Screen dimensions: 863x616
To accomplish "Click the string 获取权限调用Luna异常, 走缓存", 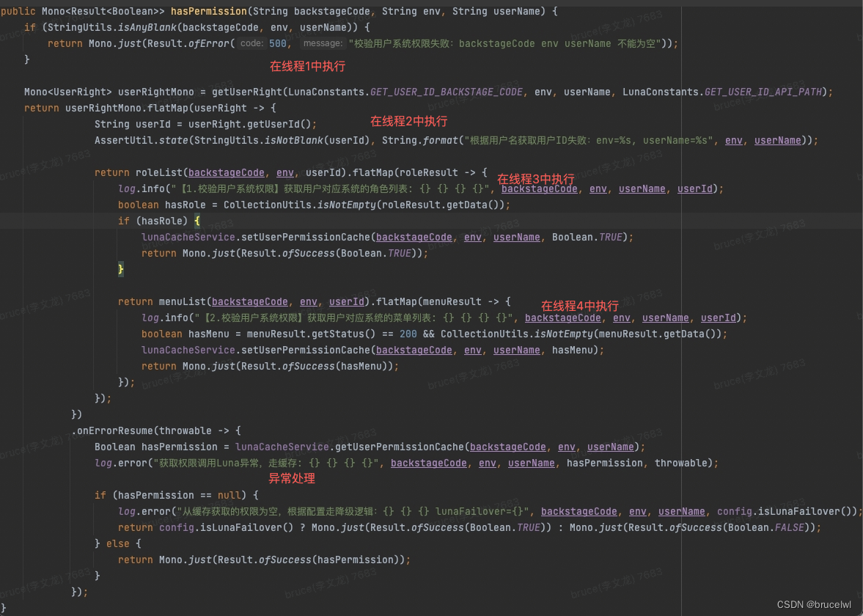I will tap(266, 463).
